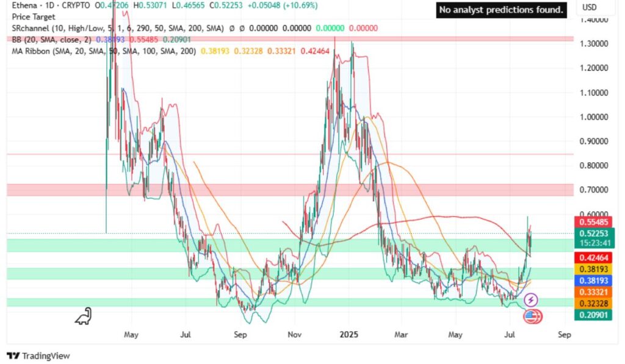Select the Sep label on the time axis

coord(564,335)
